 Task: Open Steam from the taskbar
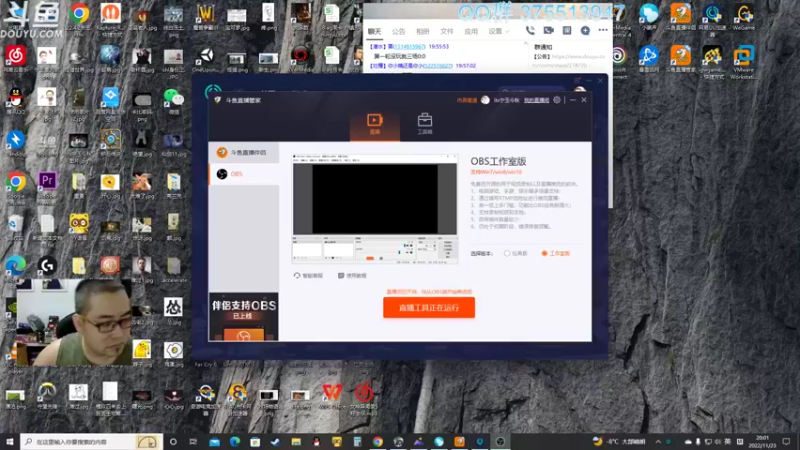276,442
